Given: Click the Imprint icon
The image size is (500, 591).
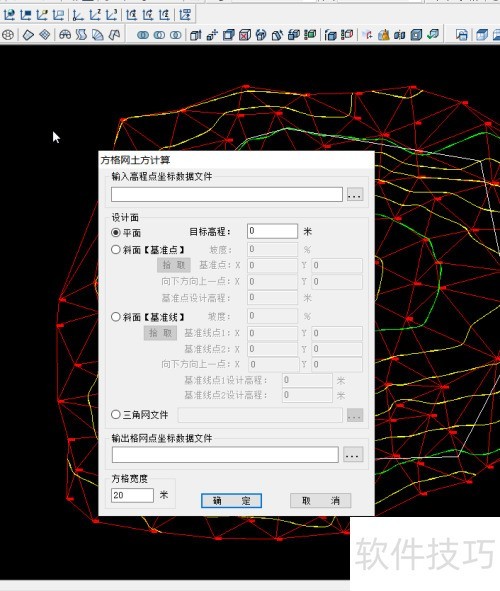Looking at the screenshot, I should 367,35.
